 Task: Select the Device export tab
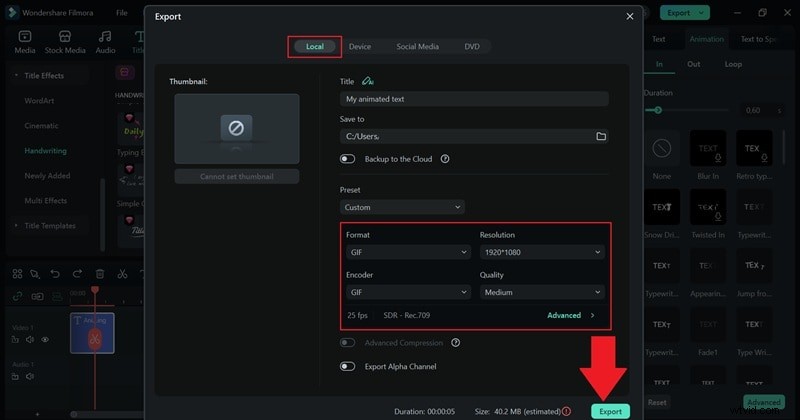tap(360, 46)
